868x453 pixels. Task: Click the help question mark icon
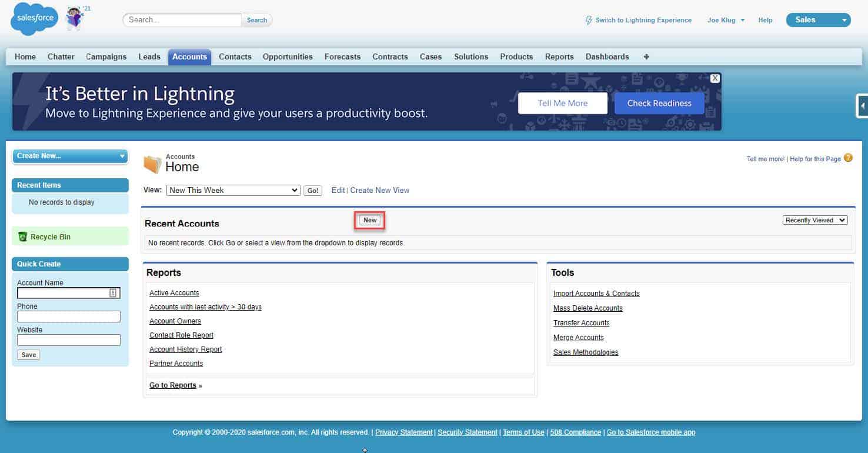point(848,158)
